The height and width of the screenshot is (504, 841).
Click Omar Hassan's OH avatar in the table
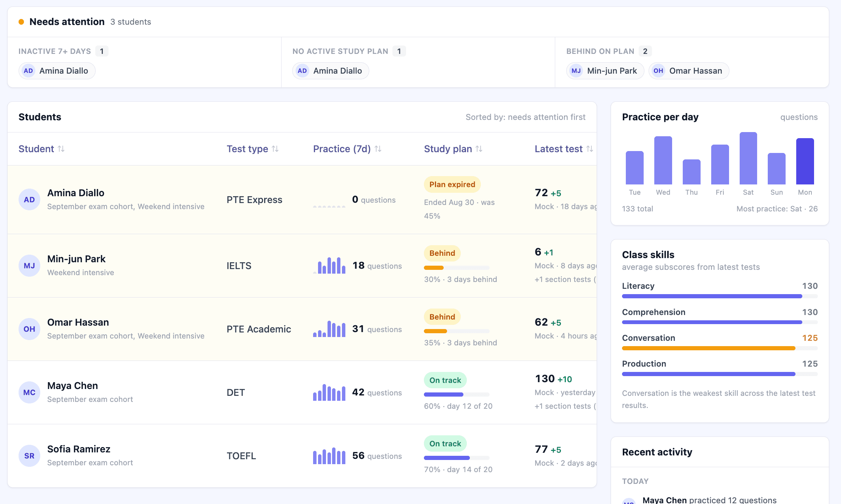click(x=29, y=329)
